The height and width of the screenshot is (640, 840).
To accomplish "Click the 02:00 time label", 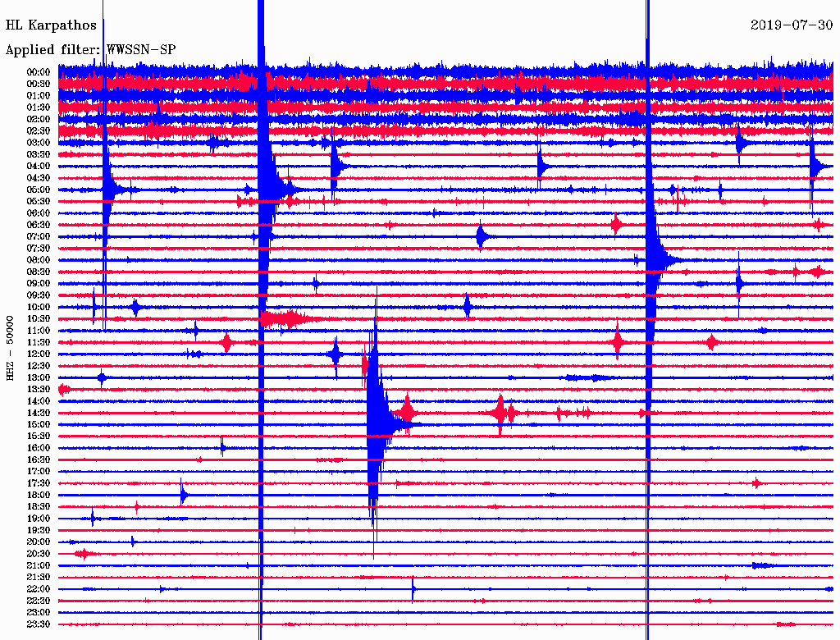I will click(x=39, y=119).
